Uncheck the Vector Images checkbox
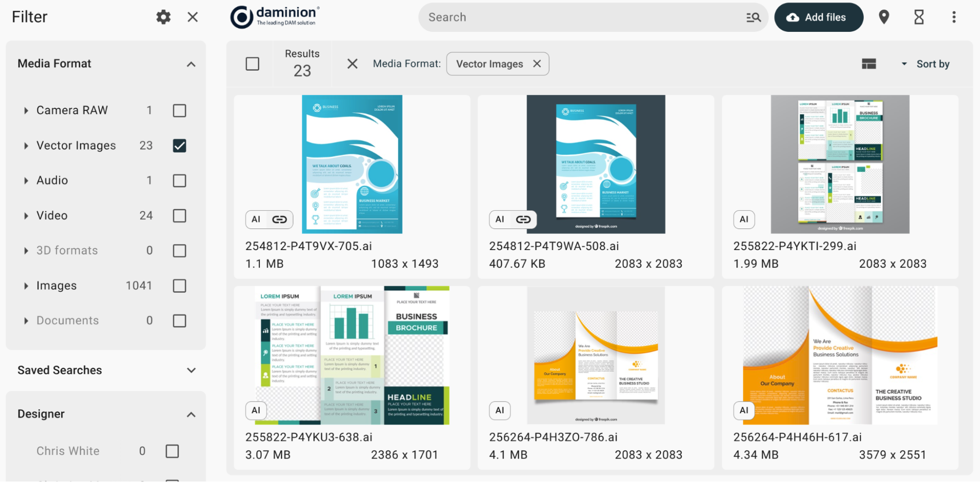 (x=179, y=146)
